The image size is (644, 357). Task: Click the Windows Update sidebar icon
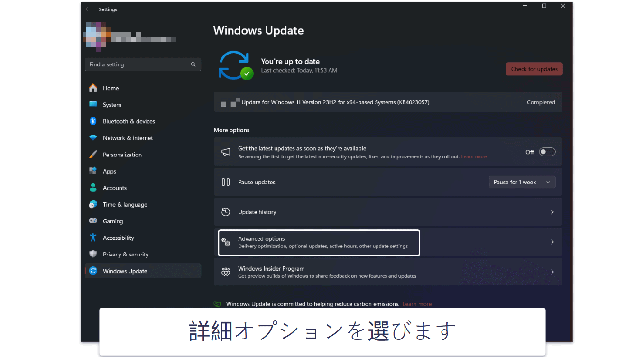click(93, 271)
